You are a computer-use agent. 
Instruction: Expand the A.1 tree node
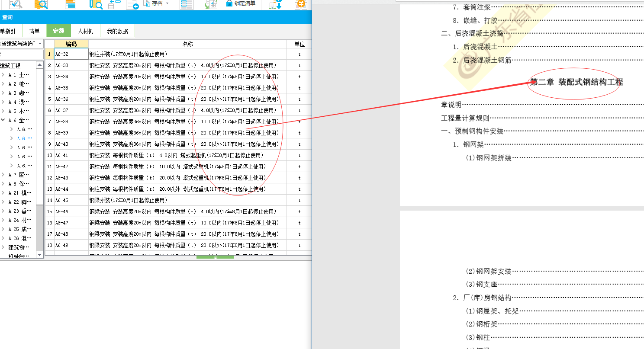(x=3, y=75)
